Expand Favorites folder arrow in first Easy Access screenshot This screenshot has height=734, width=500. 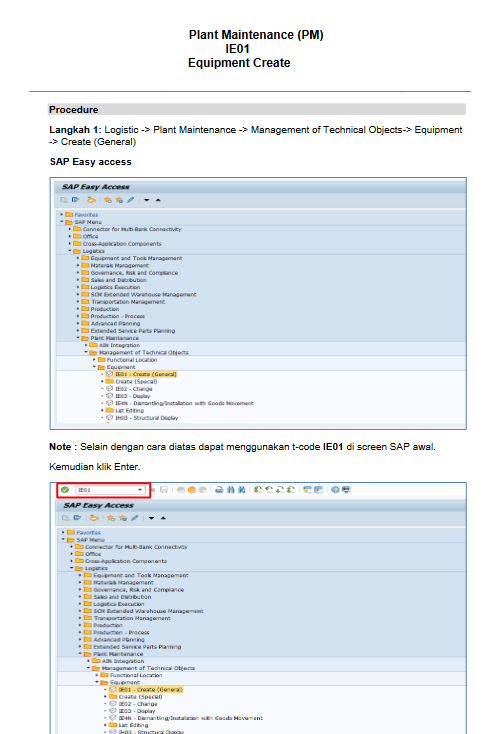pyautogui.click(x=61, y=214)
